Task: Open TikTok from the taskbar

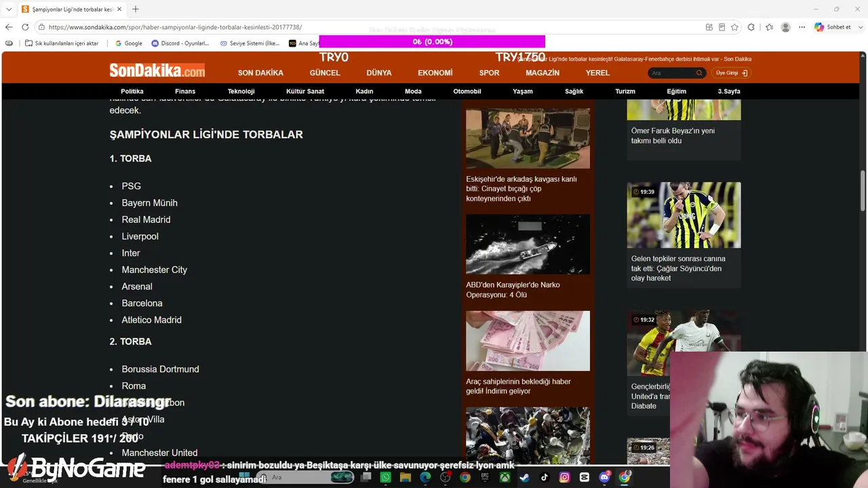Action: [545, 477]
